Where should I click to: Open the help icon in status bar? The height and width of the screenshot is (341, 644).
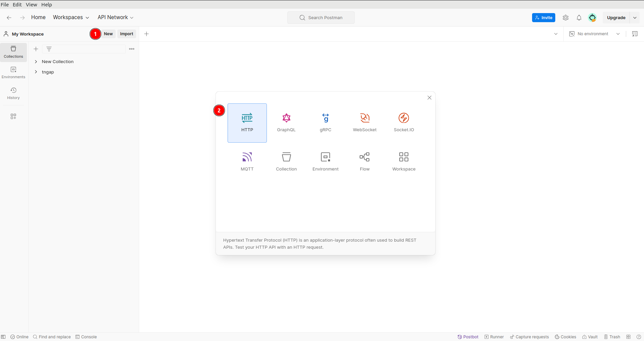tap(639, 337)
